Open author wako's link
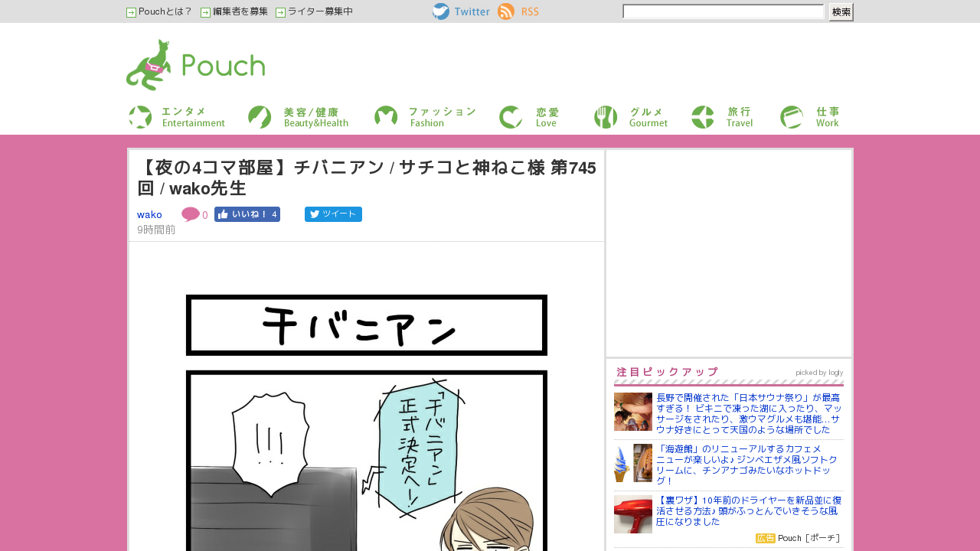Screen dimensions: 980x551 [149, 214]
